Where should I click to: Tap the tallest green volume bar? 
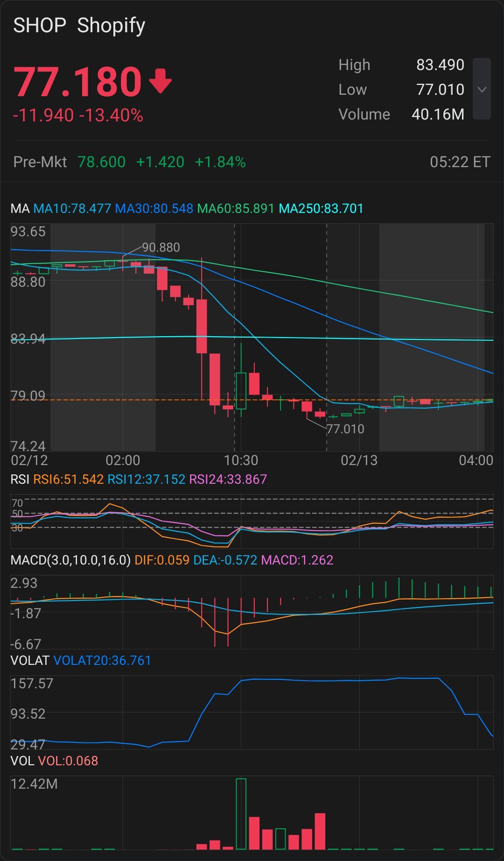click(x=241, y=814)
